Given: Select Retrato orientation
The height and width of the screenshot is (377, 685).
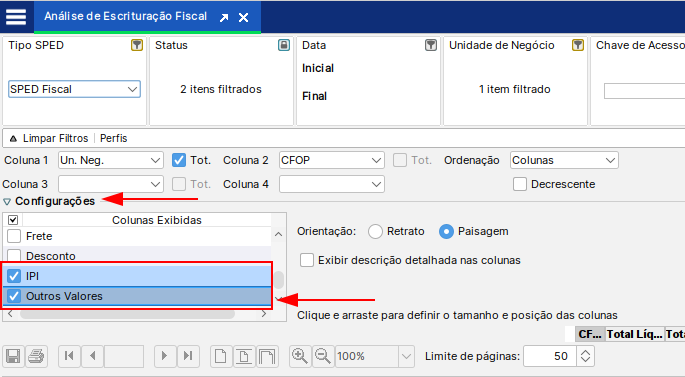Looking at the screenshot, I should coord(375,232).
